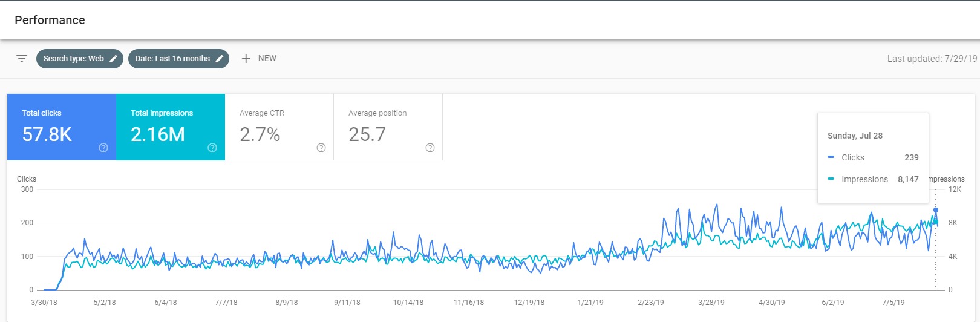Image resolution: width=980 pixels, height=322 pixels.
Task: Click the 2/23/19 date axis label
Action: tap(651, 303)
